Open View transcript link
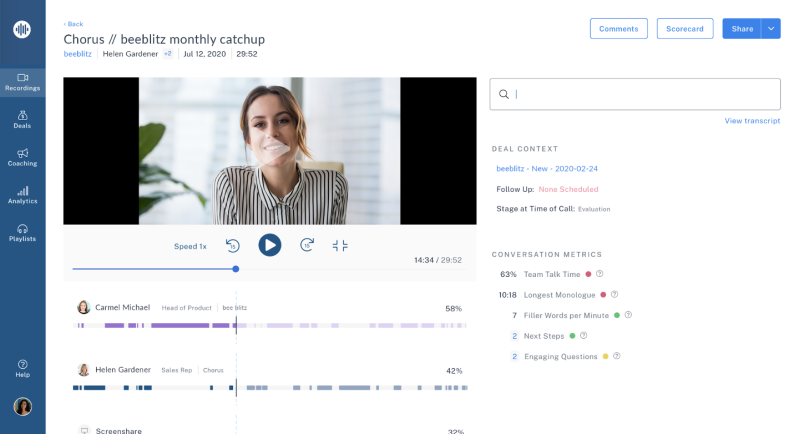The image size is (799, 434). [752, 121]
